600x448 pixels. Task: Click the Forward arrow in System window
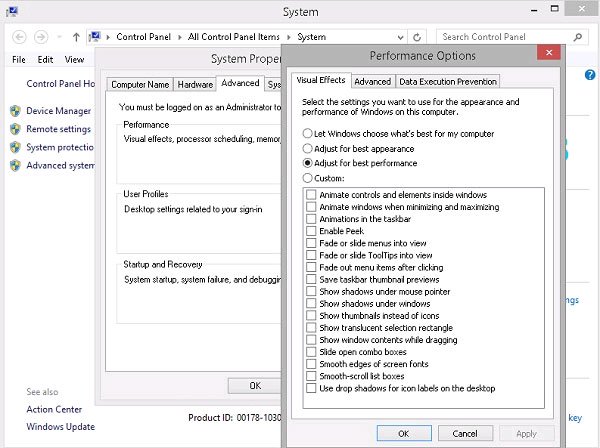point(41,37)
